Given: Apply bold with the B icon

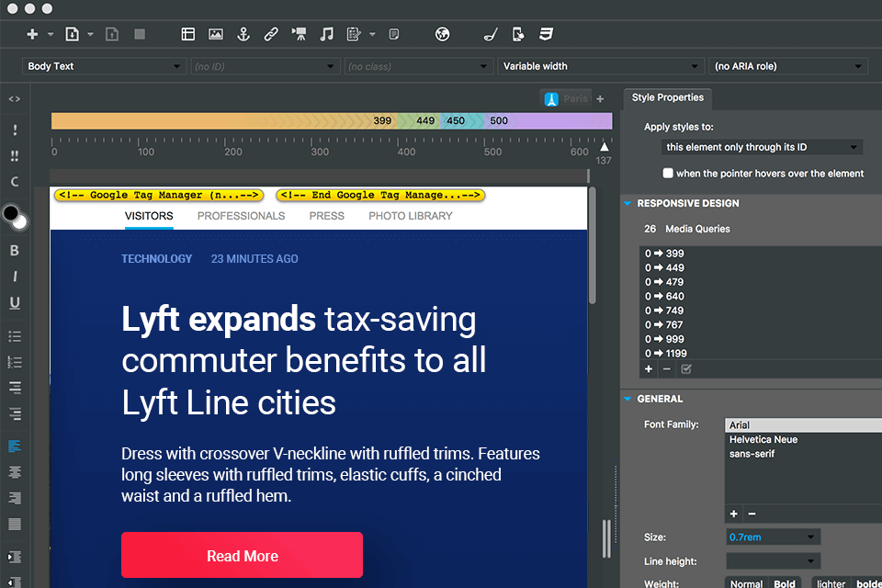Looking at the screenshot, I should (x=15, y=251).
